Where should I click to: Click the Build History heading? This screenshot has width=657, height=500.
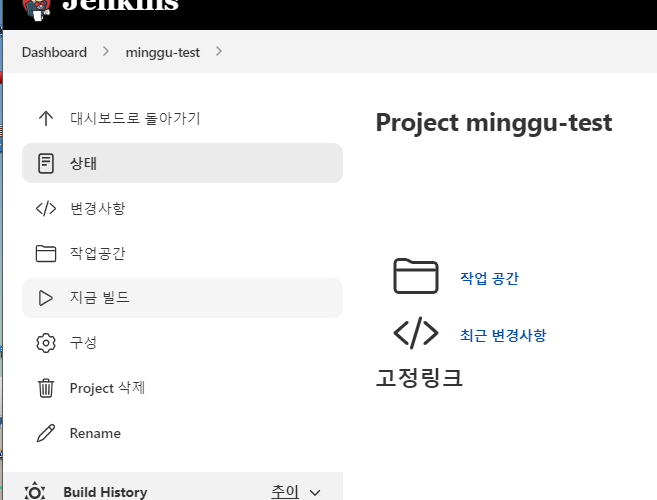(105, 492)
